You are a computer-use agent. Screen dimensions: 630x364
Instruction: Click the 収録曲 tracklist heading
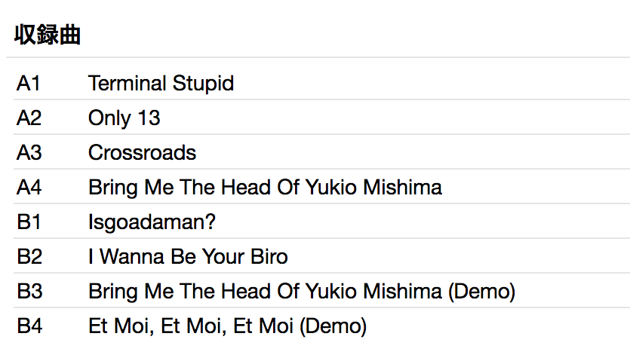click(x=47, y=35)
